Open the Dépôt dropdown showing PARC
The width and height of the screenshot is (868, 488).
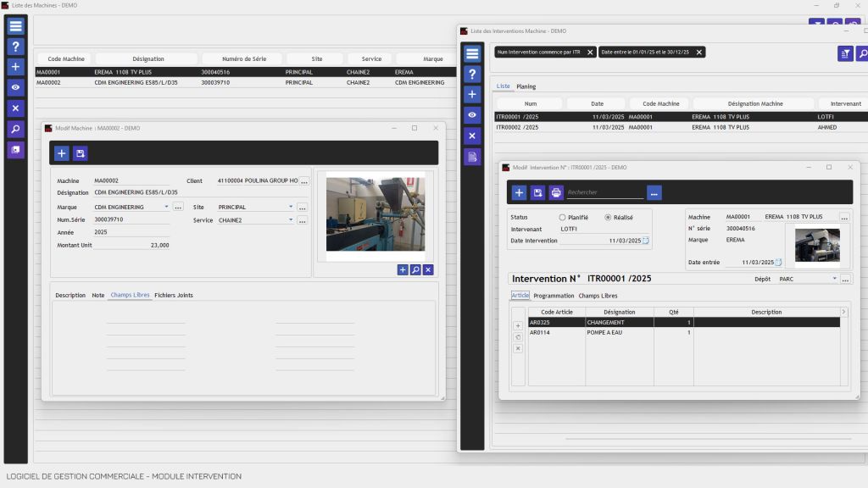click(x=834, y=279)
